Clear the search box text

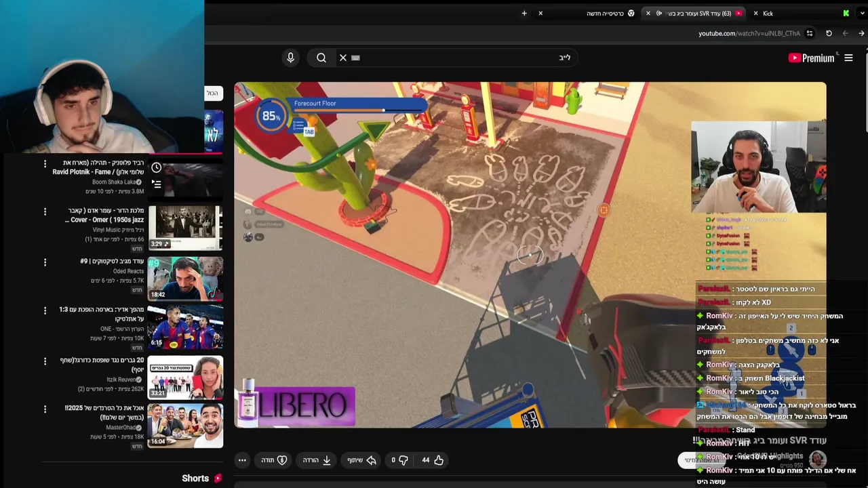click(x=343, y=58)
